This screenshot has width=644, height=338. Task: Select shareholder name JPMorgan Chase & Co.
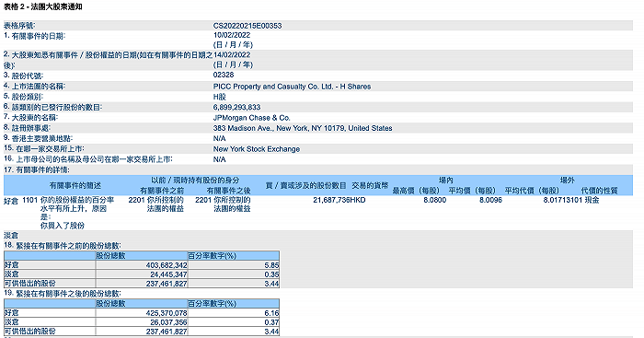[251, 118]
